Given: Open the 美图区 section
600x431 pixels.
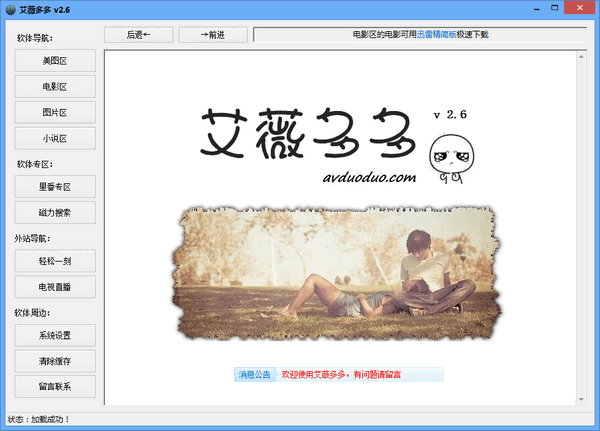Looking at the screenshot, I should (55, 60).
